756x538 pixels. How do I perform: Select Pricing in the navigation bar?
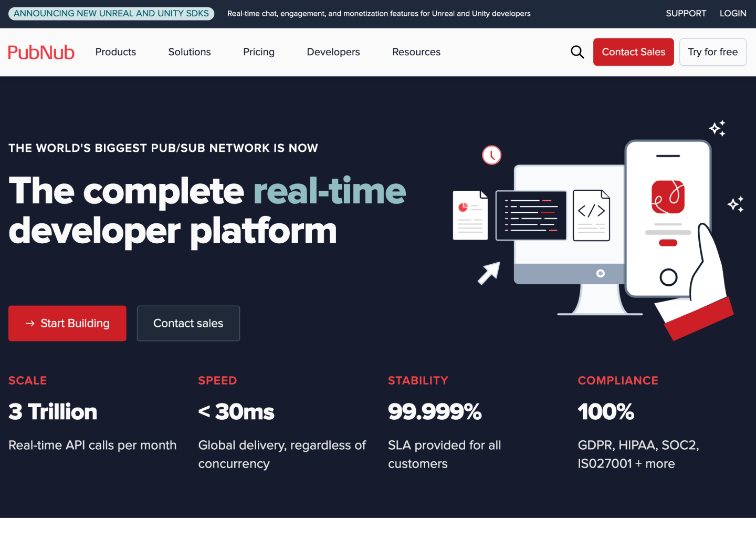pos(259,51)
